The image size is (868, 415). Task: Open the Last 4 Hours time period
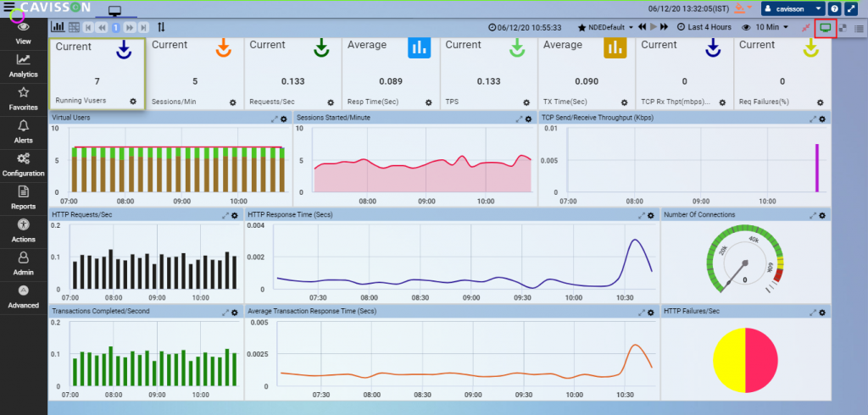[x=704, y=27]
